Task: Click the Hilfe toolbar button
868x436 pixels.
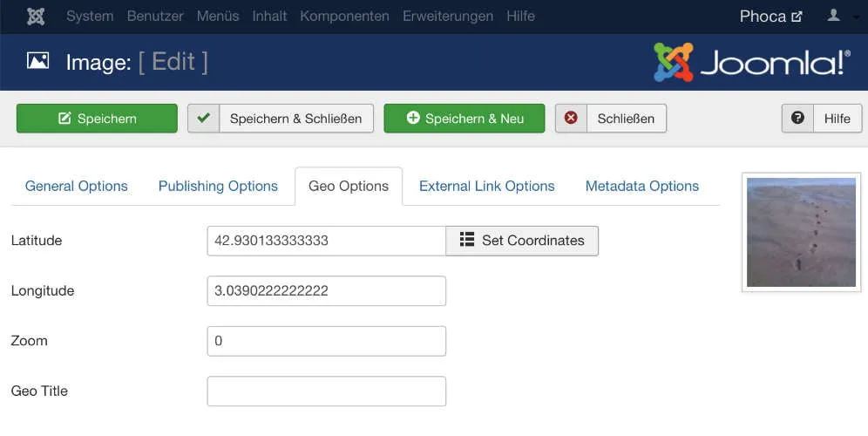Action: tap(822, 118)
